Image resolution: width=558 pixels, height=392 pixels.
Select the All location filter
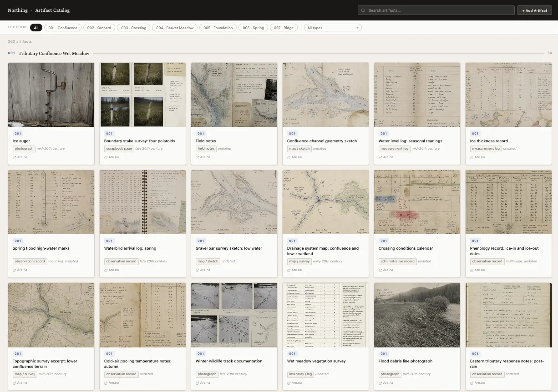pos(36,28)
